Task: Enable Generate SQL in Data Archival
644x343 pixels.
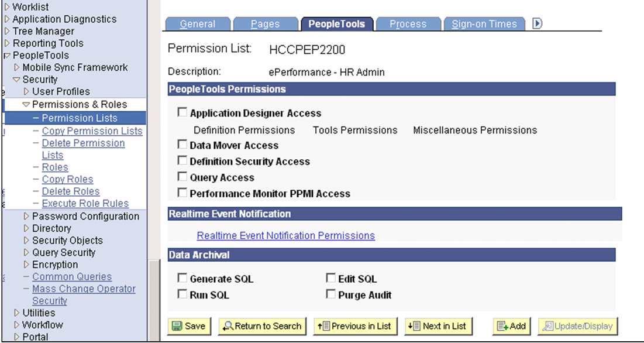Action: point(182,277)
